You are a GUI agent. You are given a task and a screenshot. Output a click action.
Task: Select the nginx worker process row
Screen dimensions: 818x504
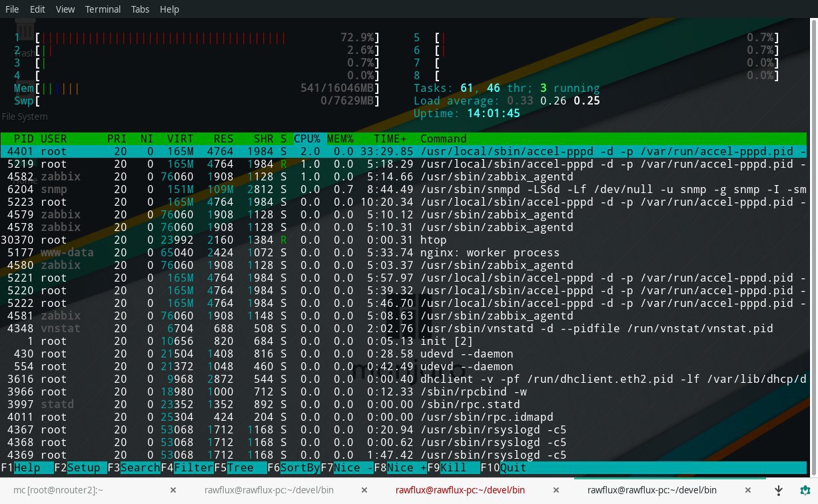[404, 252]
